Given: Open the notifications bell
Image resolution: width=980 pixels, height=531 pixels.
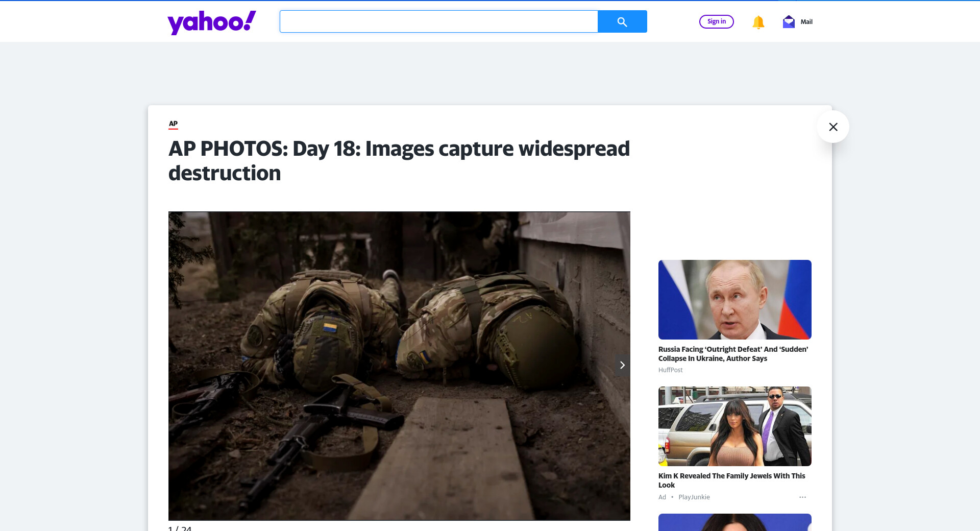Looking at the screenshot, I should tap(758, 22).
